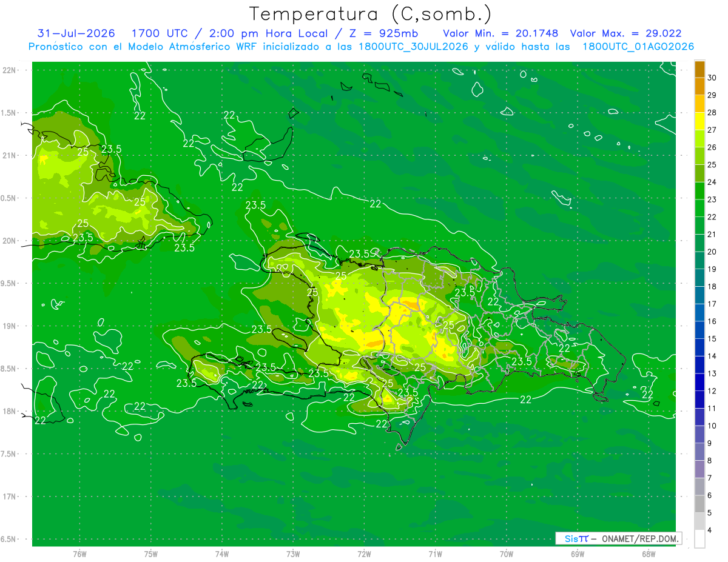Click "Valor Max. = 29.022" text
The width and height of the screenshot is (728, 562).
coord(625,33)
